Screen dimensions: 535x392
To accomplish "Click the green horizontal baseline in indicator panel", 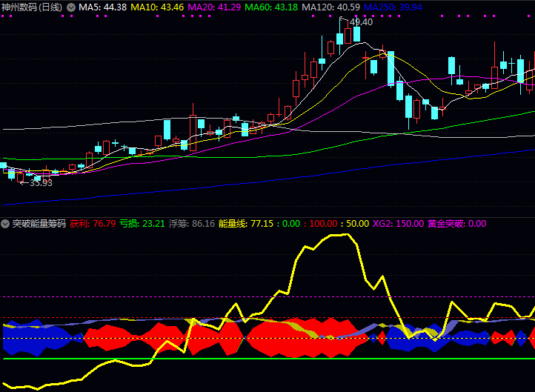I will pos(267,359).
